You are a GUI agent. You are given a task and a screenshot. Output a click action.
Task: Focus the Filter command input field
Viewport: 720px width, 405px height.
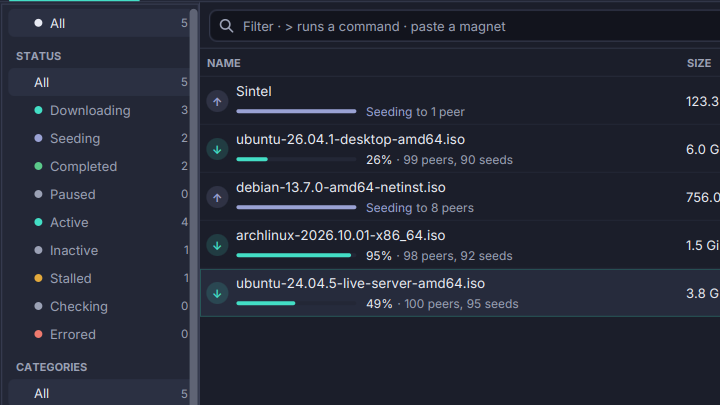[465, 26]
